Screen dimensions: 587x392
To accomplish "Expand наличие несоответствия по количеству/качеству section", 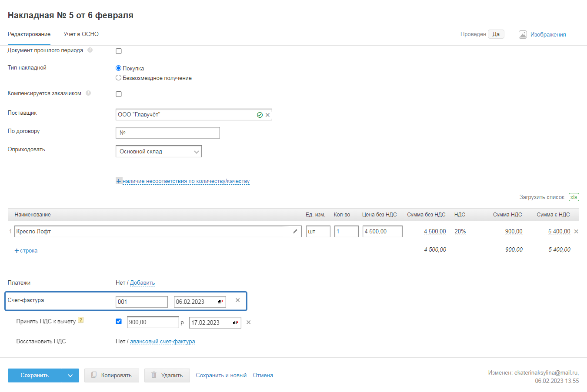I will point(186,181).
